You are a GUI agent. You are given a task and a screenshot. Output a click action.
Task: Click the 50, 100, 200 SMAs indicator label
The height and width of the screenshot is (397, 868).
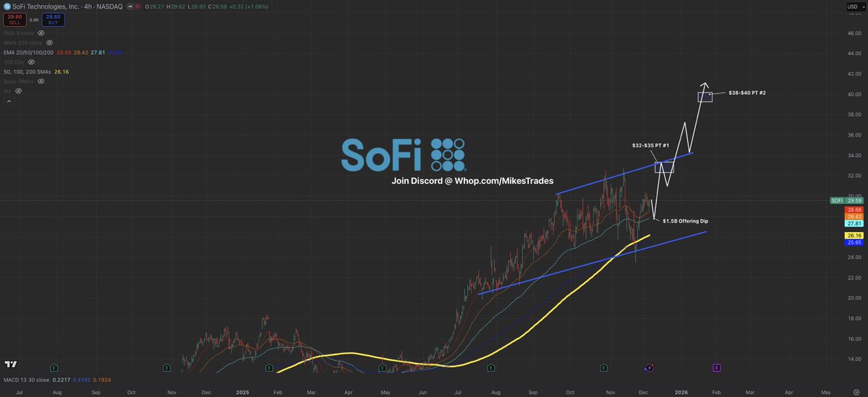pyautogui.click(x=26, y=72)
